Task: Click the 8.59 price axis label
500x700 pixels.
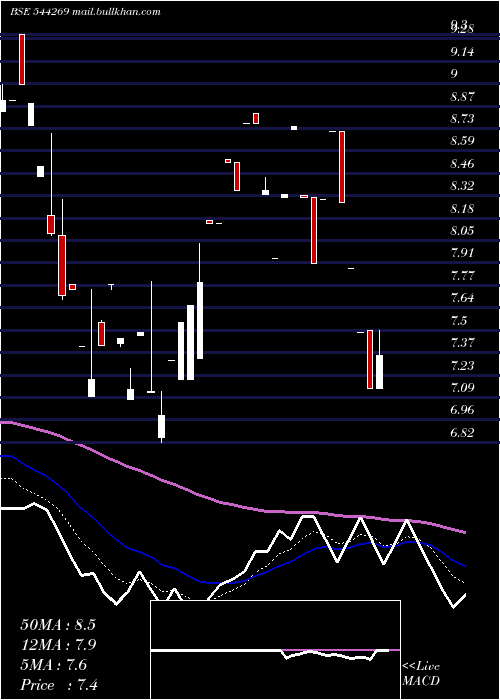Action: (x=462, y=141)
